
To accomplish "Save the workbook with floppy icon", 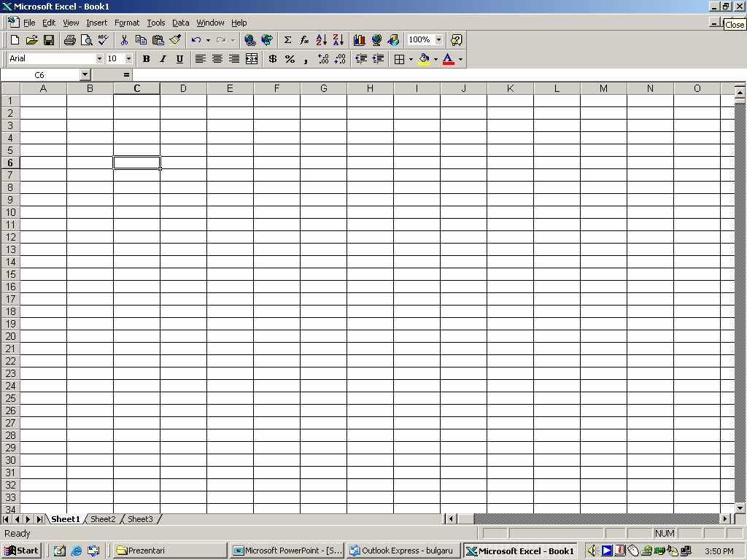I will [49, 40].
